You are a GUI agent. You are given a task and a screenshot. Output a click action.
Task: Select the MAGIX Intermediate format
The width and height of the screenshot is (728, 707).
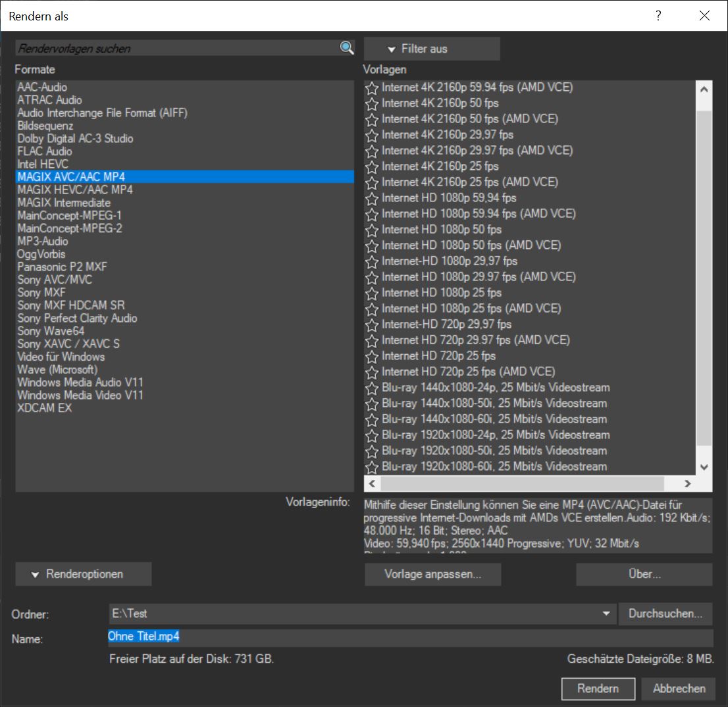pyautogui.click(x=185, y=203)
